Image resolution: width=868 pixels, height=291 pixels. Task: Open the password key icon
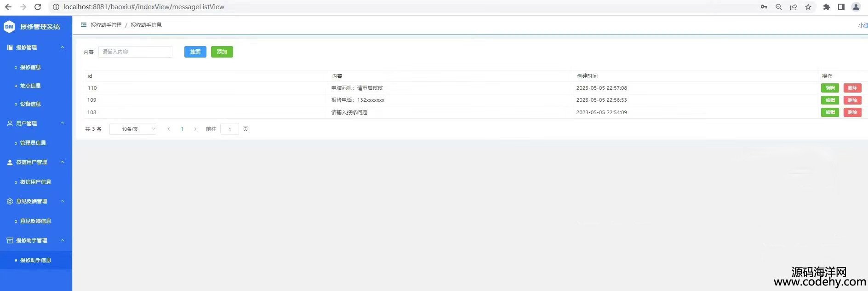pos(764,7)
